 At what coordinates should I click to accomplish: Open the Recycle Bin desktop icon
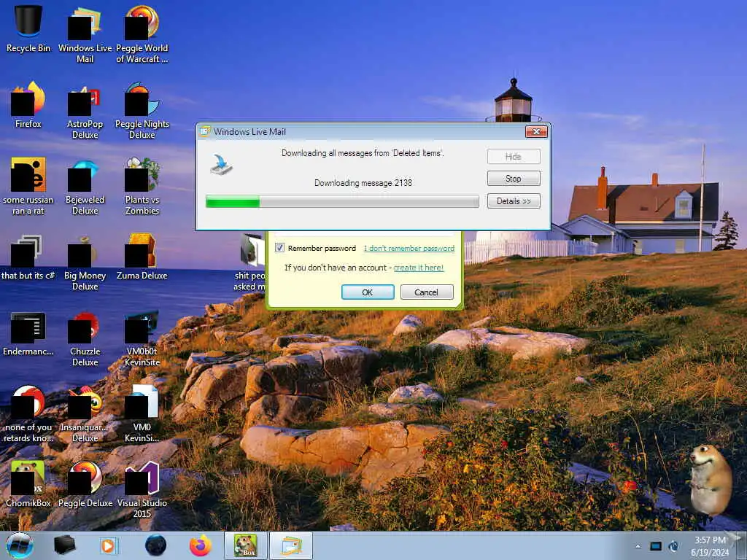pos(28,27)
